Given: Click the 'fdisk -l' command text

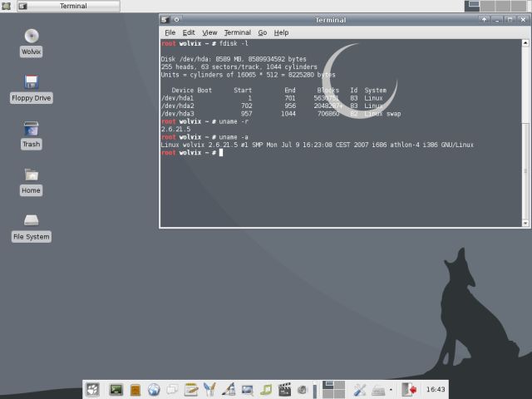Looking at the screenshot, I should 234,43.
